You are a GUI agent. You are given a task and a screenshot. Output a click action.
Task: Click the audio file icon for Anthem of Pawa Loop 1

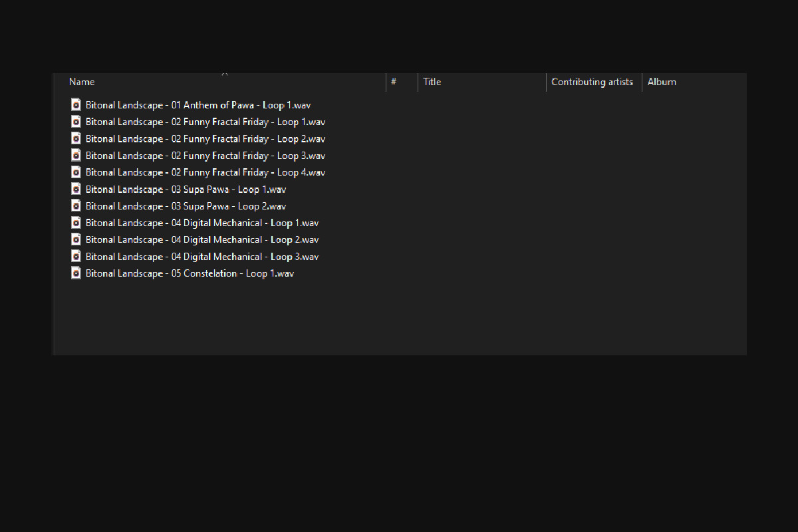click(x=76, y=105)
